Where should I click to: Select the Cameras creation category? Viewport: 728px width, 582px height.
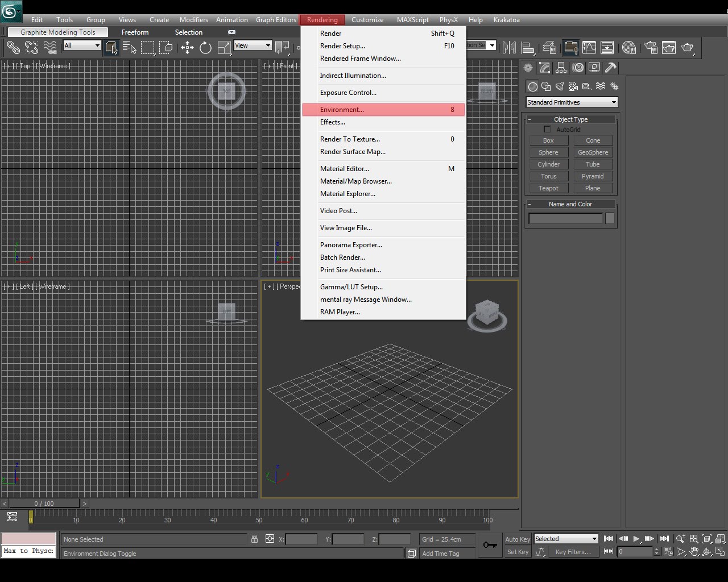pyautogui.click(x=573, y=86)
